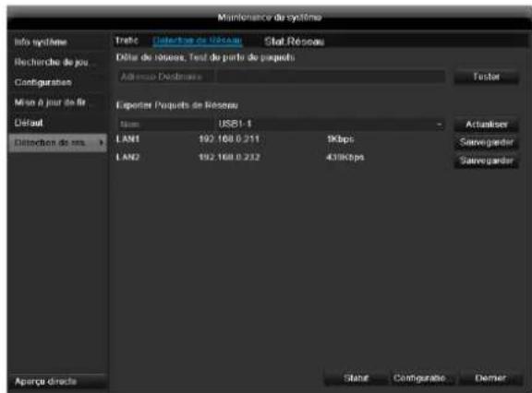The image size is (532, 393).
Task: Switch to the Détection de Réseau tab
Action: tap(197, 41)
